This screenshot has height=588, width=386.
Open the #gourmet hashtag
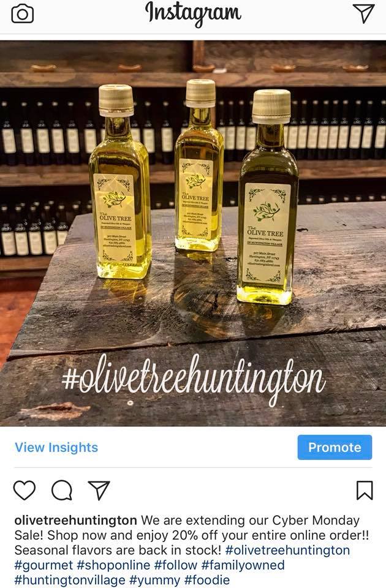click(x=44, y=565)
